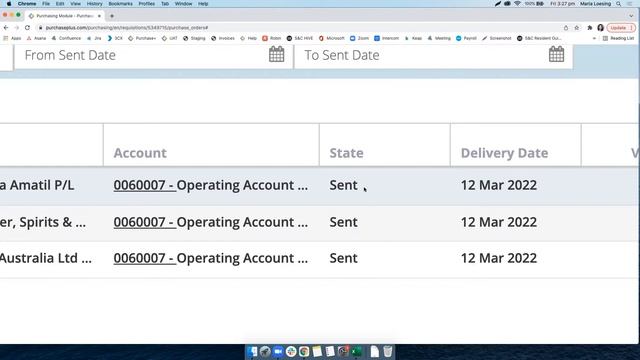The image size is (640, 360).
Task: Bookmark this page with the star icon
Action: [x=577, y=28]
